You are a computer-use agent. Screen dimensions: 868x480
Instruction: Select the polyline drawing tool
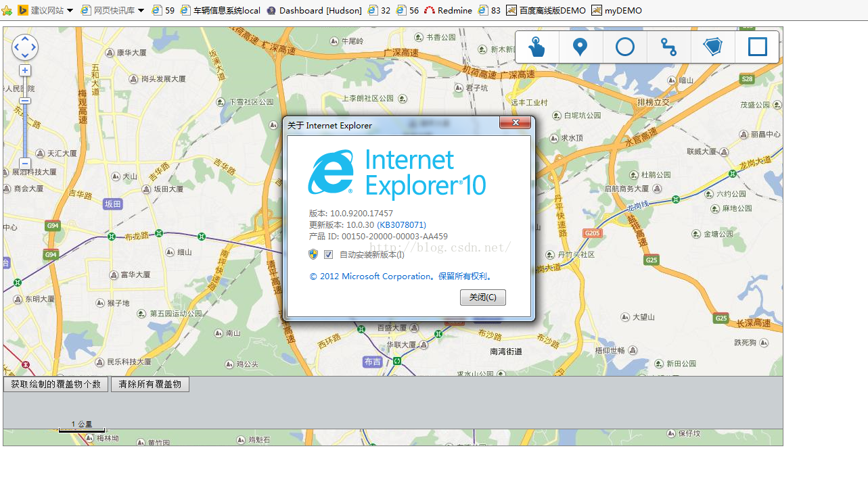(x=668, y=47)
